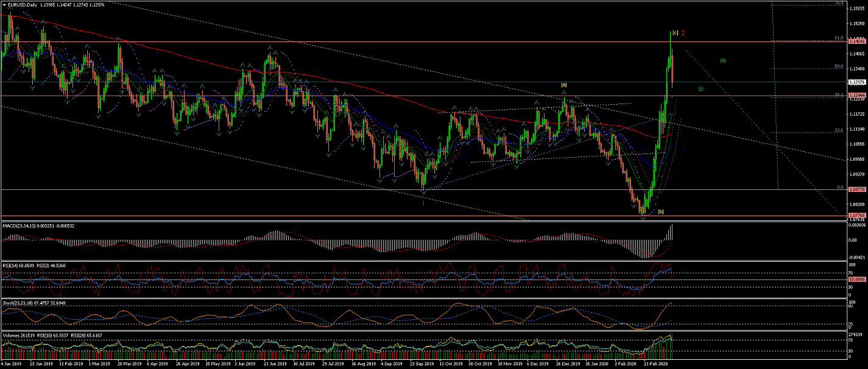The image size is (868, 369).
Task: Click the 1.11140 price scale value
Action: pos(856,129)
